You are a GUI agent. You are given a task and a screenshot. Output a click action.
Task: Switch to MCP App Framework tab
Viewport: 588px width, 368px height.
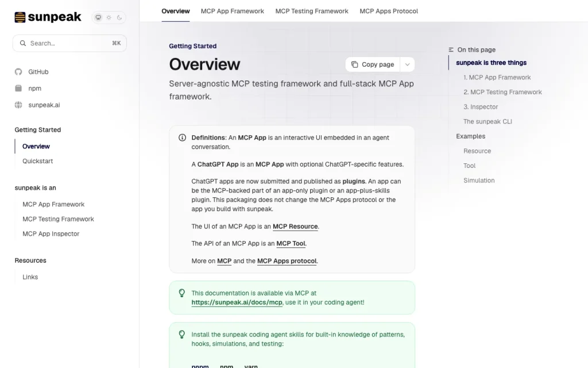pyautogui.click(x=233, y=11)
